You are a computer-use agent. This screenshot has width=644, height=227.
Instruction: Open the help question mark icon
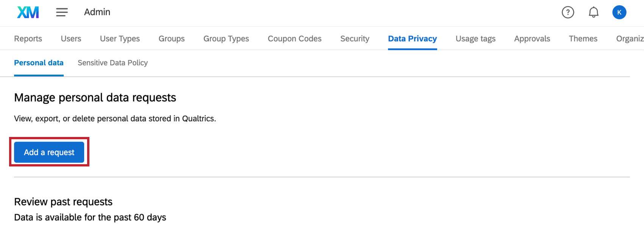[x=568, y=12]
